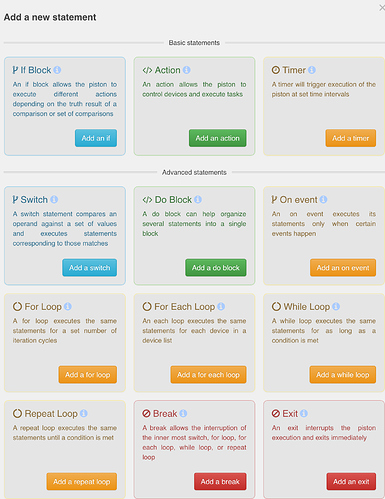Click the info icon next to Timer

312,70
